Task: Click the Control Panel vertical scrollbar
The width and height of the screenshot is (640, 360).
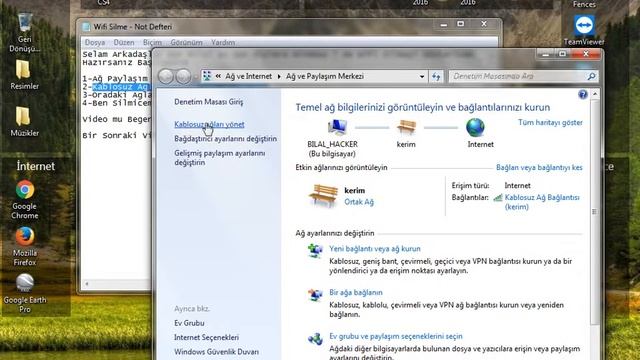Action: tap(595, 212)
